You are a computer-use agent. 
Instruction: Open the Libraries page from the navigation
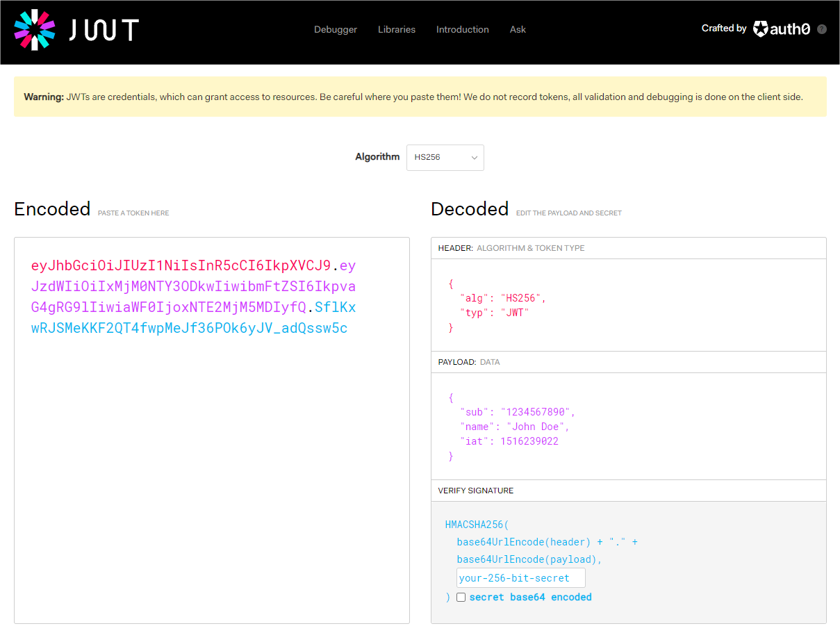coord(396,29)
